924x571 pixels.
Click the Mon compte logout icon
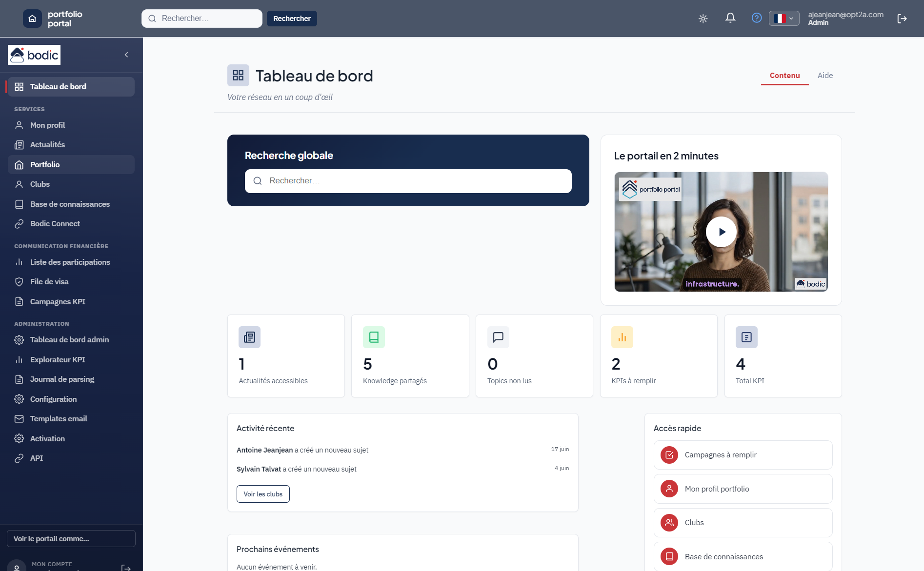[x=126, y=568]
